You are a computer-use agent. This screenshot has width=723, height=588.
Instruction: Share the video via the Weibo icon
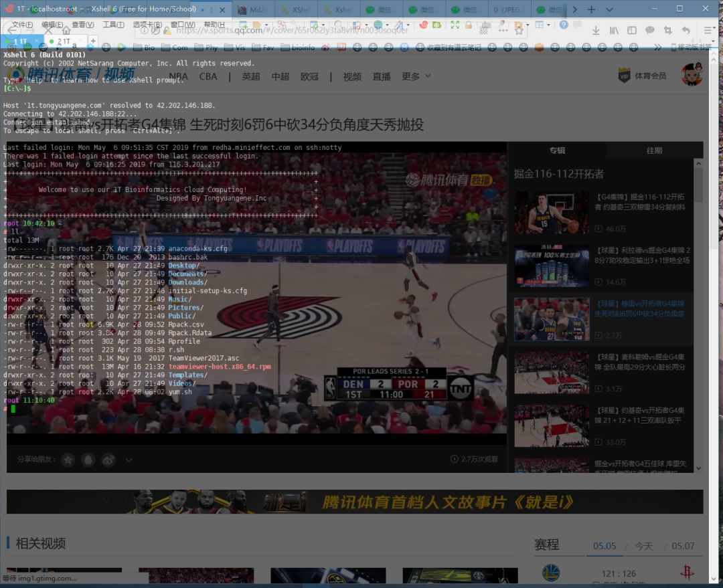pos(108,460)
